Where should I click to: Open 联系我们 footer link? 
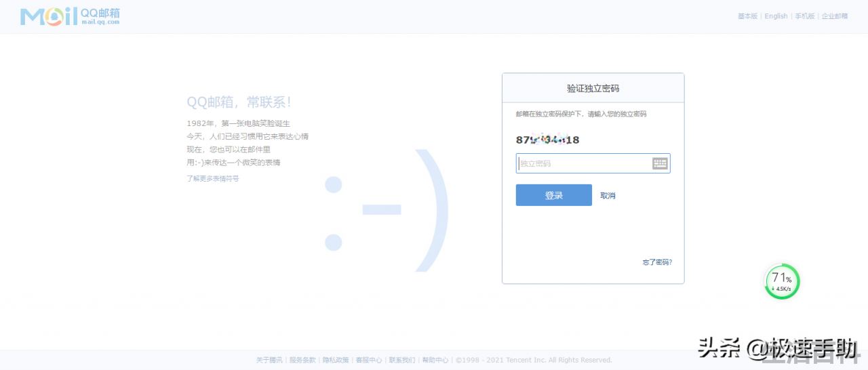pyautogui.click(x=402, y=361)
